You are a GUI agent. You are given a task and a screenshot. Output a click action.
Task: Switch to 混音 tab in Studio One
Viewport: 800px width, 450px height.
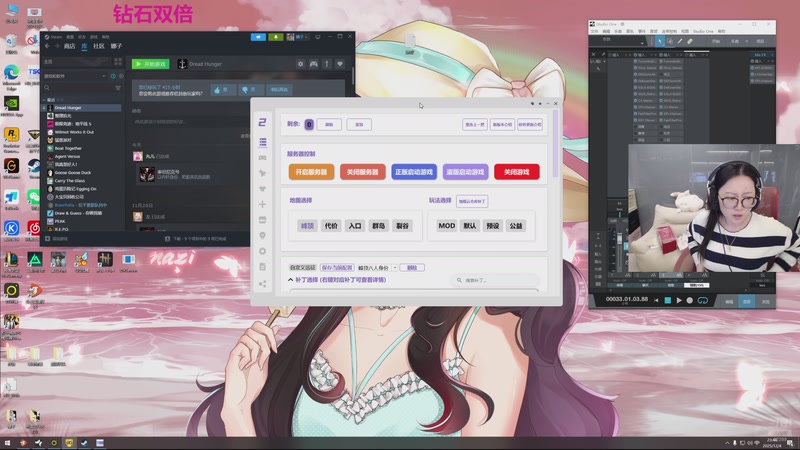[x=747, y=302]
